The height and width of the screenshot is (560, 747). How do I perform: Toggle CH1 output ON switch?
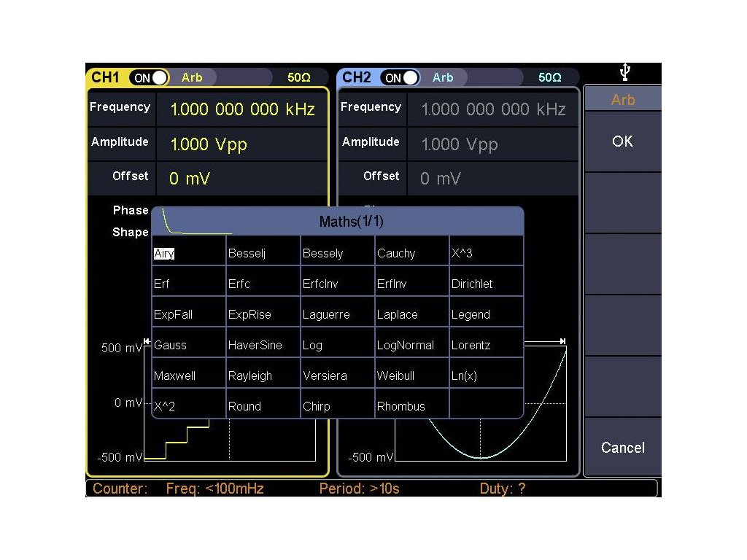coord(149,77)
